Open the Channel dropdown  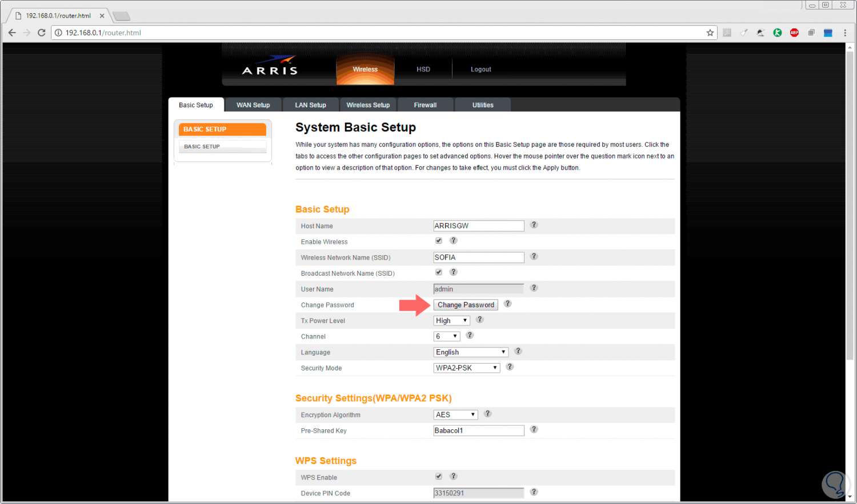(447, 337)
